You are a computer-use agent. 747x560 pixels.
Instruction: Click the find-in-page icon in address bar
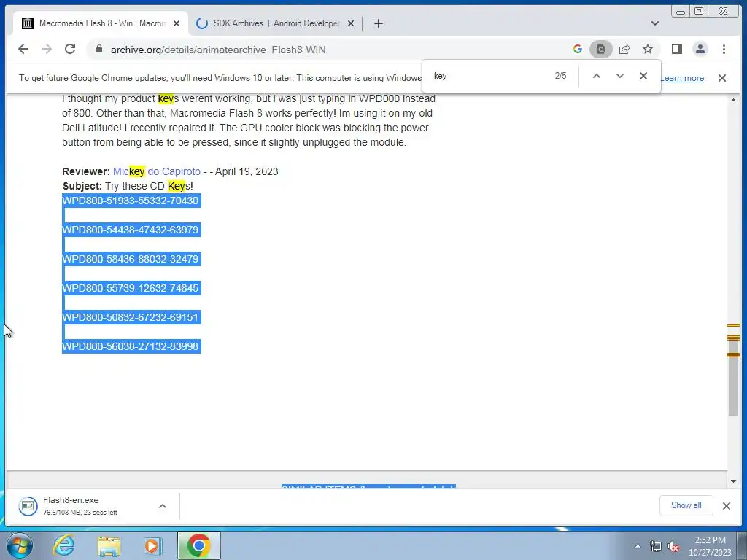pos(601,49)
